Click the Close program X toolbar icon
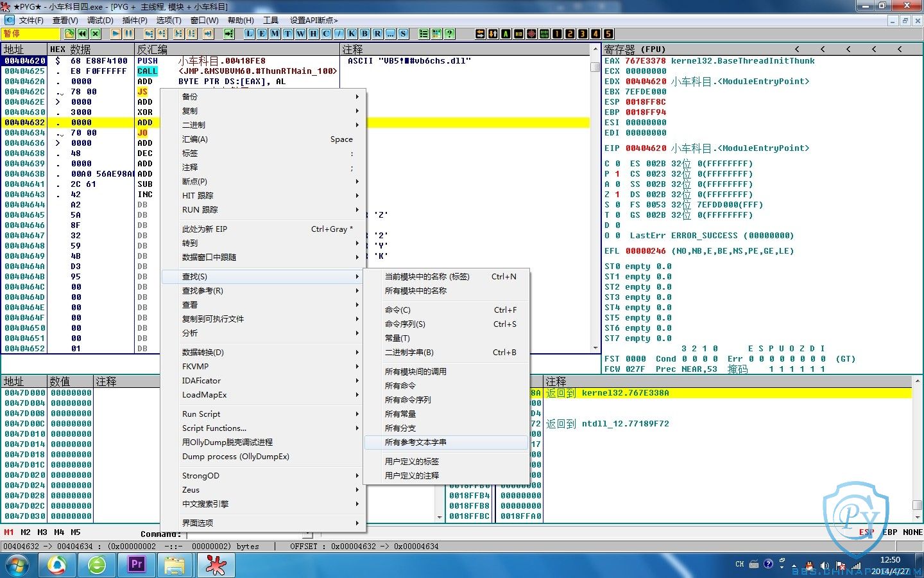The height and width of the screenshot is (578, 924). click(95, 33)
